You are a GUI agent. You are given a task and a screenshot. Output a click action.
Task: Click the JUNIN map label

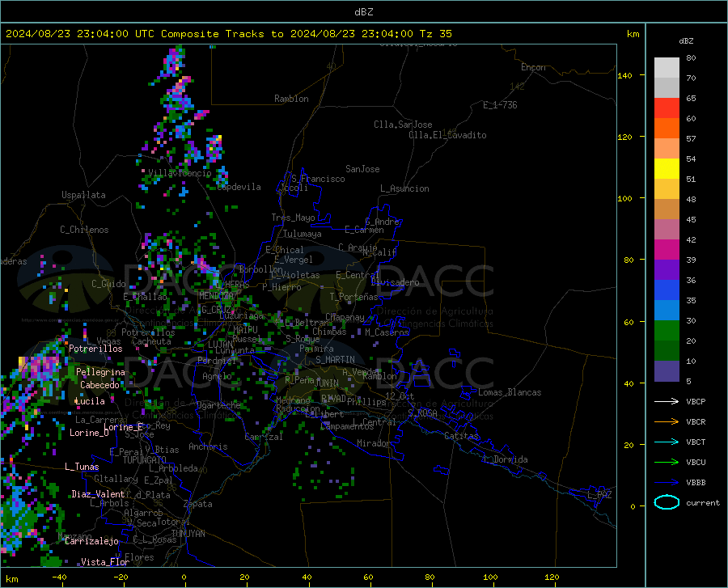coord(327,383)
